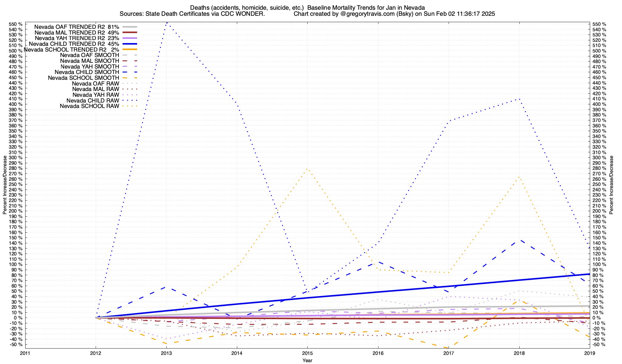Click the Year x-axis title
The width and height of the screenshot is (622, 364).
(307, 360)
